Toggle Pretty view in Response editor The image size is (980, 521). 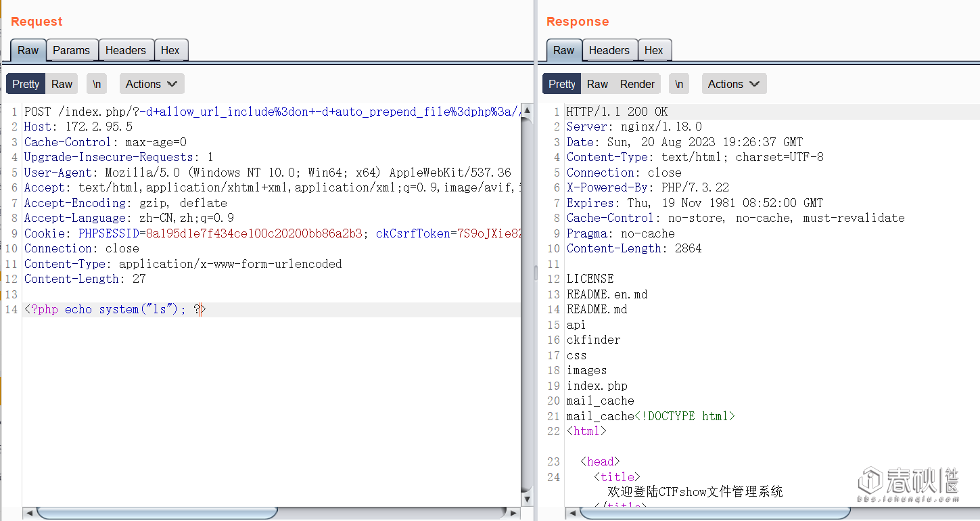(562, 84)
